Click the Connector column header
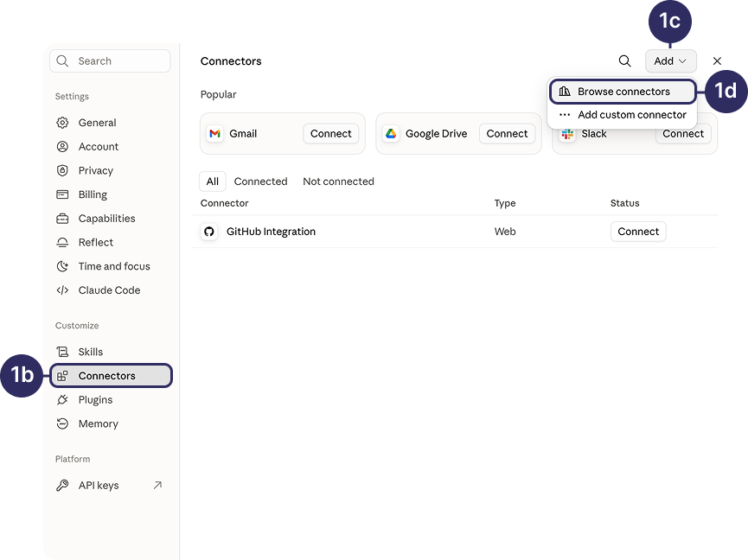 (x=224, y=203)
